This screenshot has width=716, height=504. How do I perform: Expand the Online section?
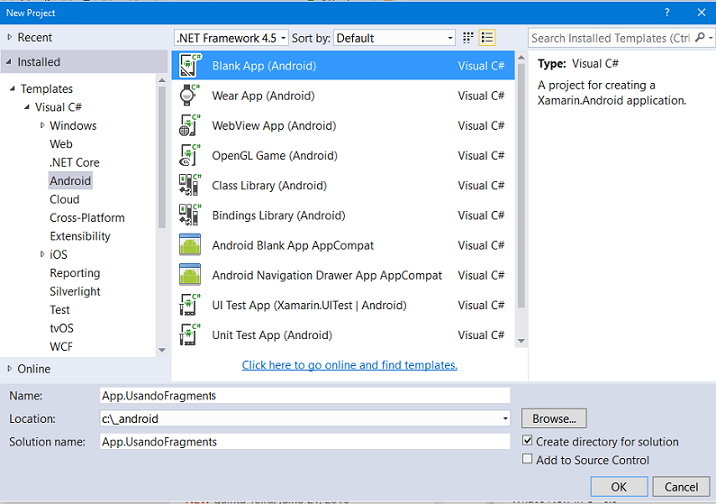click(10, 368)
